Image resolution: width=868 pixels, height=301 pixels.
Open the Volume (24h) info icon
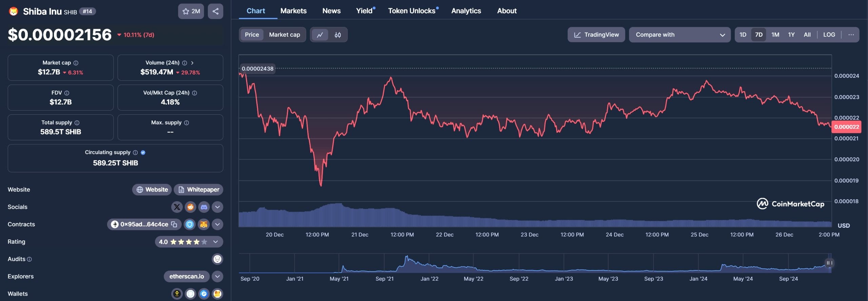pyautogui.click(x=184, y=63)
